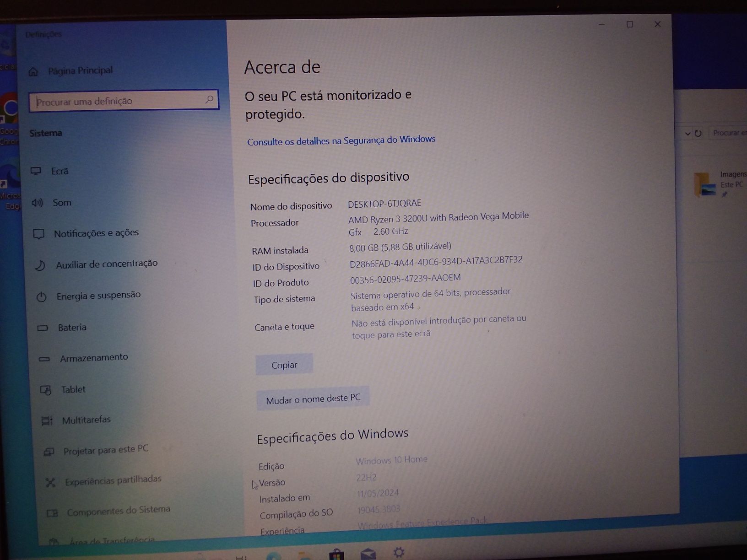Screen dimensions: 747x560
Task: Select the Ecrã display icon
Action: pyautogui.click(x=36, y=171)
